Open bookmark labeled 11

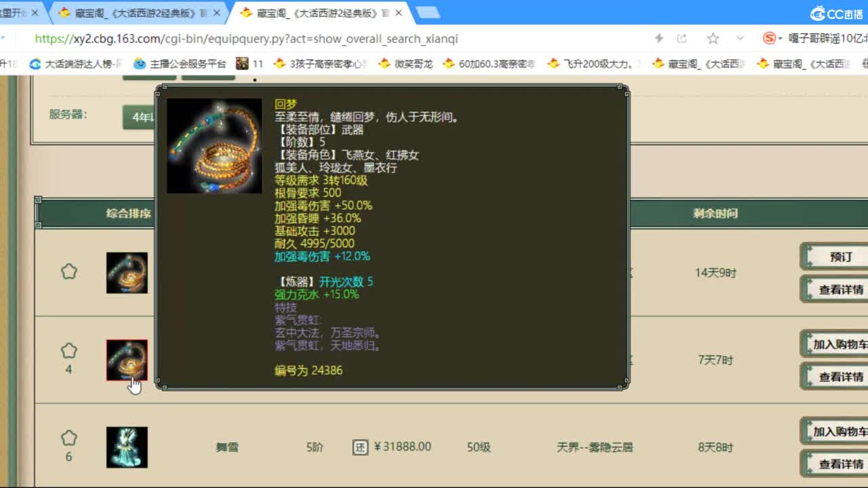(250, 64)
